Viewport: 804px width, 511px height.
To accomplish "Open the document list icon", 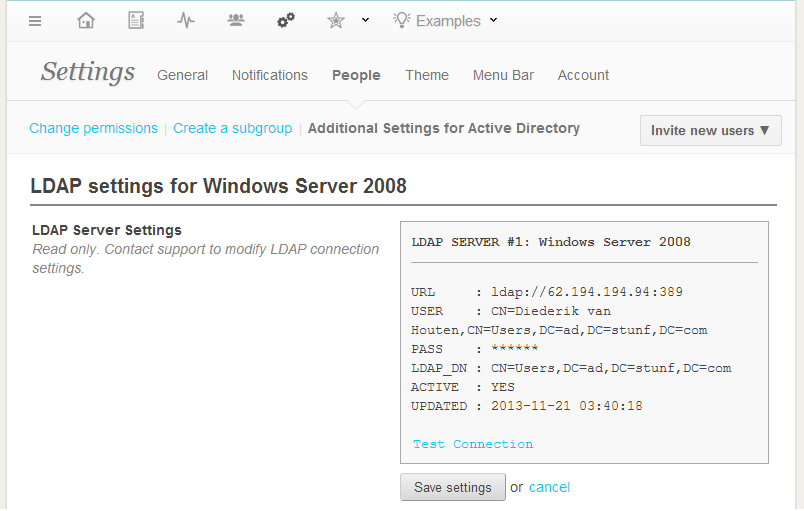I will pyautogui.click(x=135, y=21).
